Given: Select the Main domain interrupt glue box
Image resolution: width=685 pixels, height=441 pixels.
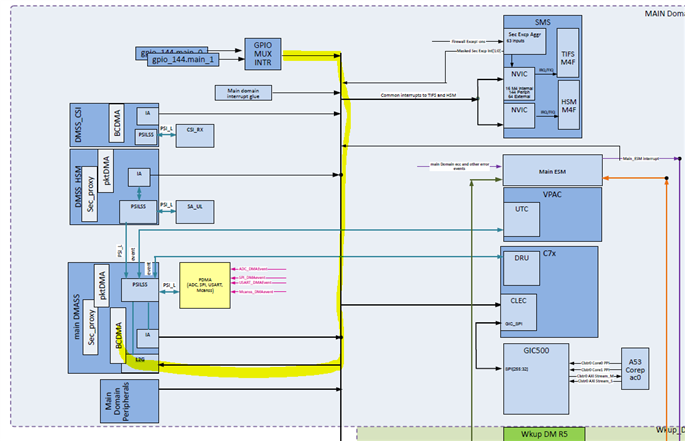Looking at the screenshot, I should click(243, 93).
